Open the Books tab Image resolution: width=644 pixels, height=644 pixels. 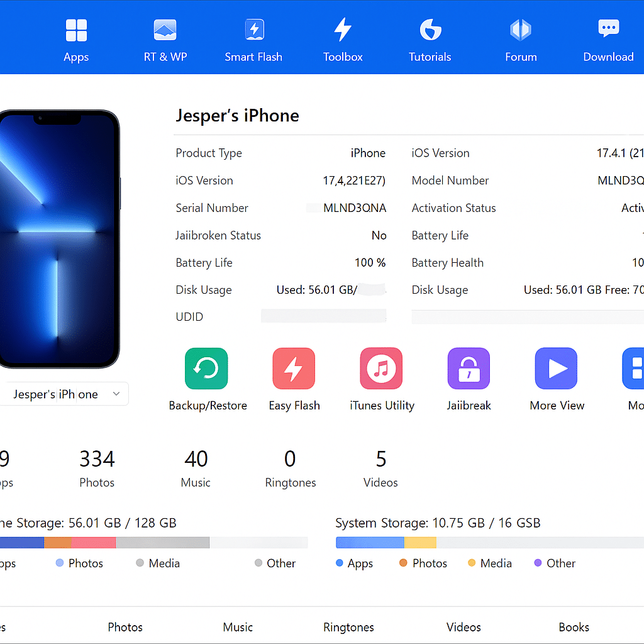click(x=574, y=627)
